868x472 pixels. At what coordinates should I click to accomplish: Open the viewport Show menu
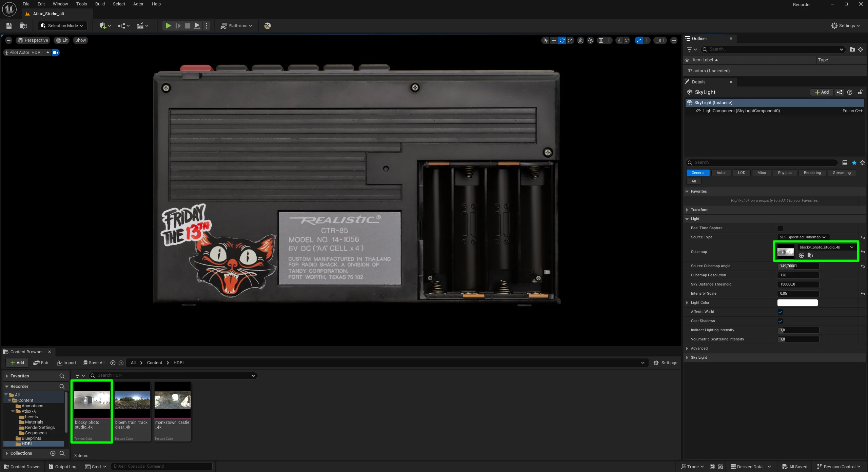click(x=80, y=40)
